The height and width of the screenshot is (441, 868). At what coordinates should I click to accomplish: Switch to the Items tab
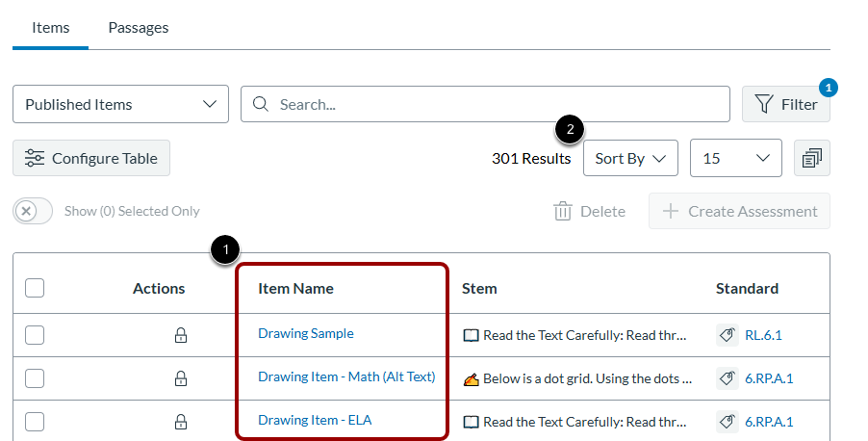pyautogui.click(x=50, y=28)
